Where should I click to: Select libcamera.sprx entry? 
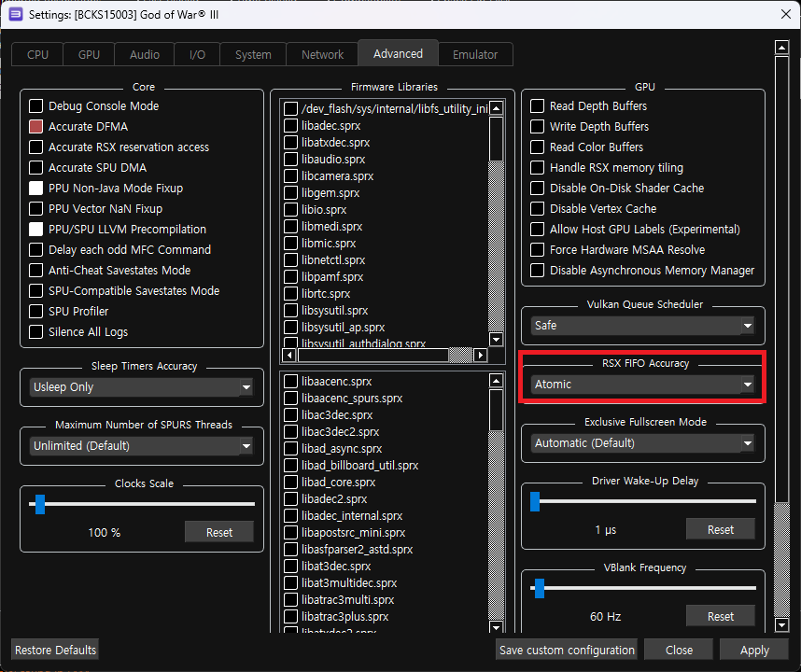click(337, 176)
